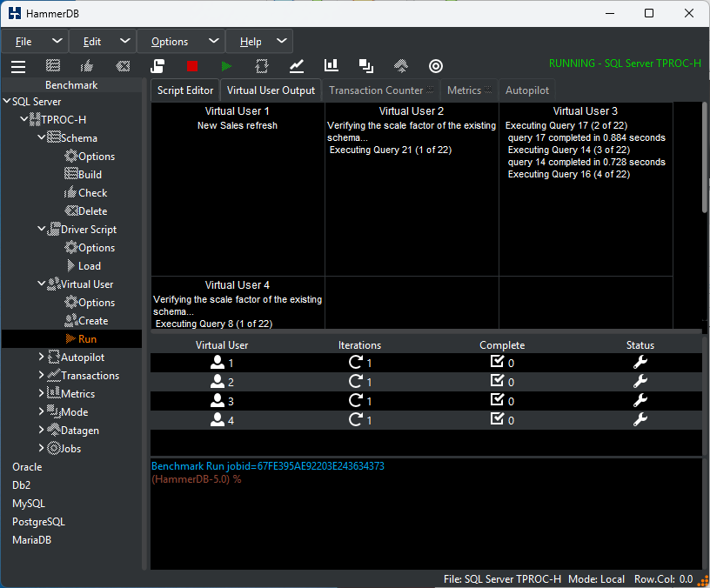This screenshot has width=710, height=588.
Task: Click the Delete Schema toolbar icon
Action: (123, 66)
